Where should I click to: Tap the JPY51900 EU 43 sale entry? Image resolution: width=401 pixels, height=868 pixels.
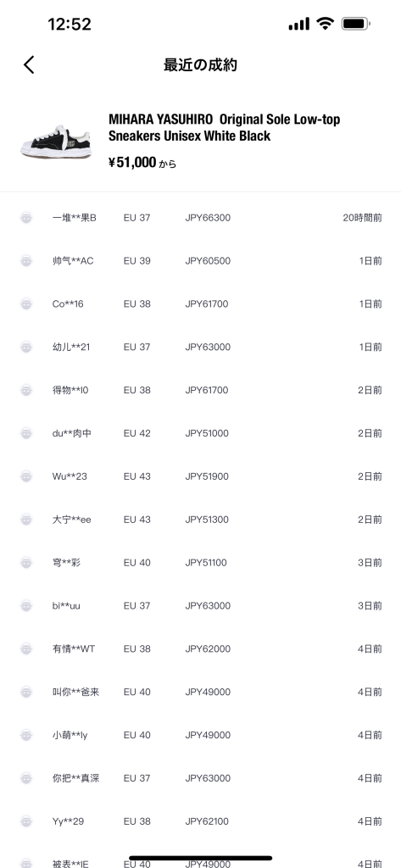(x=200, y=476)
